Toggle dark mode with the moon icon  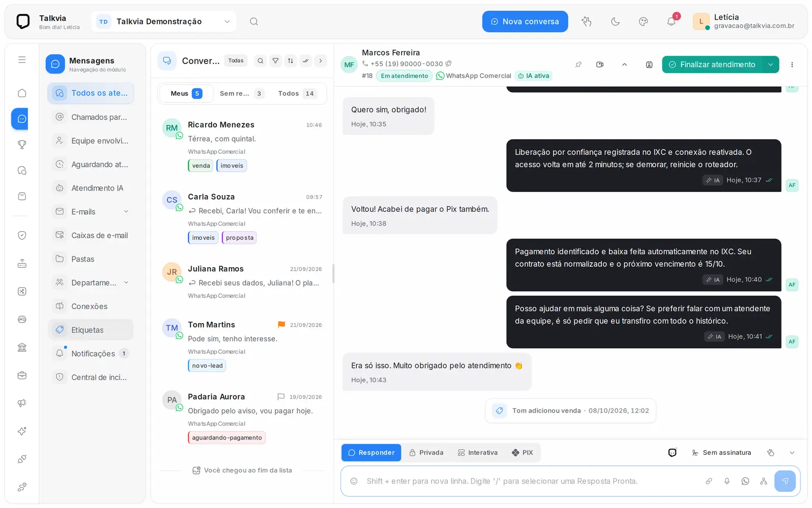[615, 21]
